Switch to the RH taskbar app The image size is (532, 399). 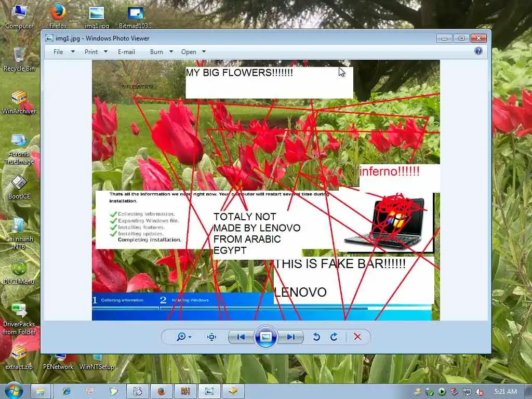[185, 392]
